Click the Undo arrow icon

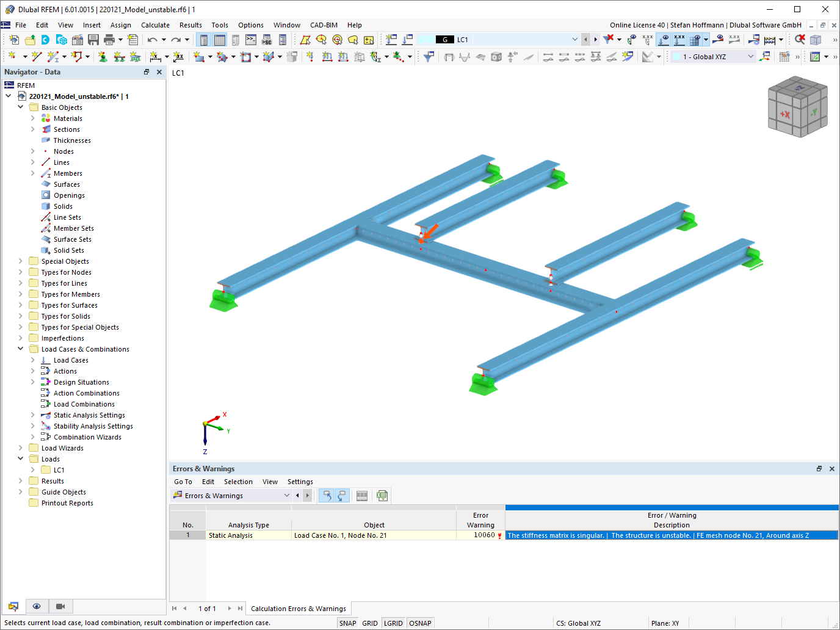tap(152, 39)
